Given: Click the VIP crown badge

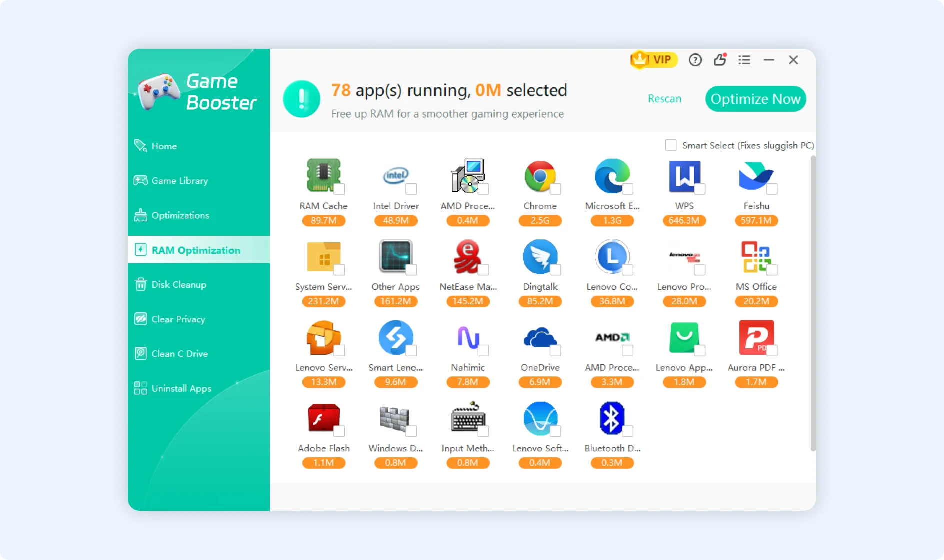Looking at the screenshot, I should click(653, 60).
